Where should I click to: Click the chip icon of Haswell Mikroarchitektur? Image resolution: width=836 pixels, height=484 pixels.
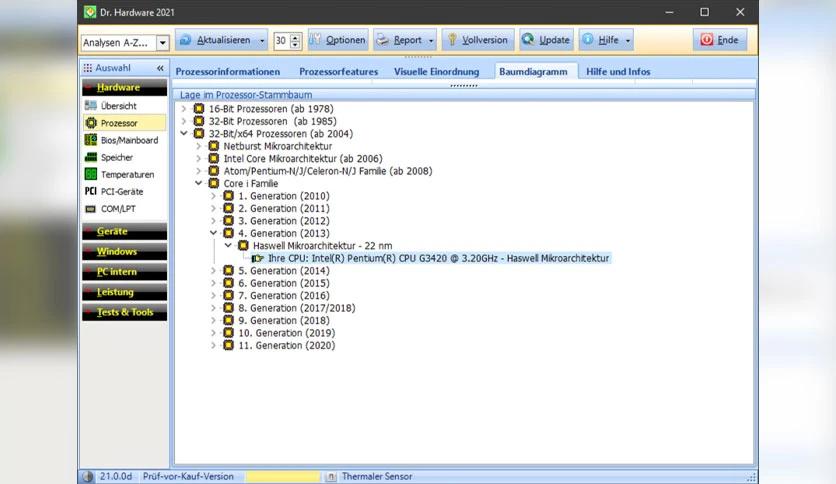pyautogui.click(x=243, y=246)
